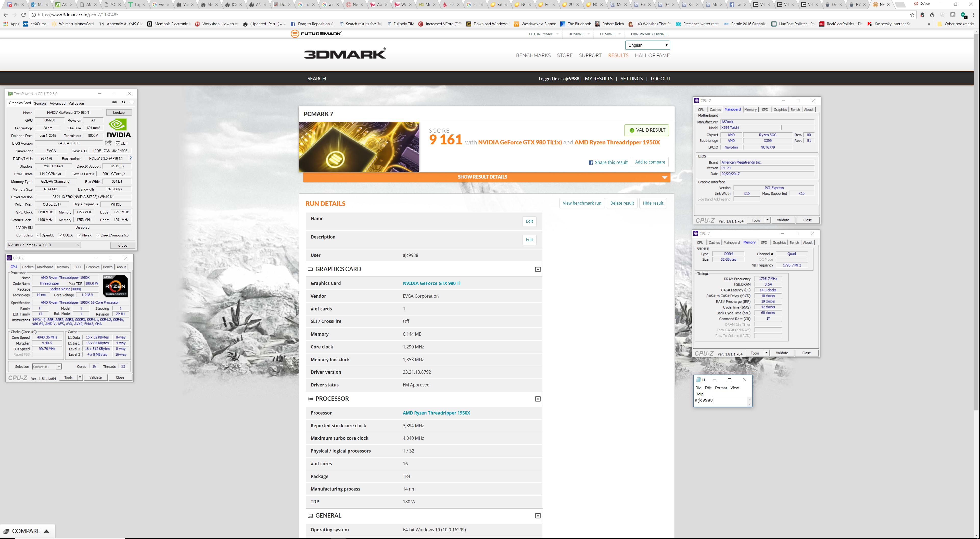Click the Futuremark logo in top bar
Screen dimensions: 980x539
[x=316, y=33]
